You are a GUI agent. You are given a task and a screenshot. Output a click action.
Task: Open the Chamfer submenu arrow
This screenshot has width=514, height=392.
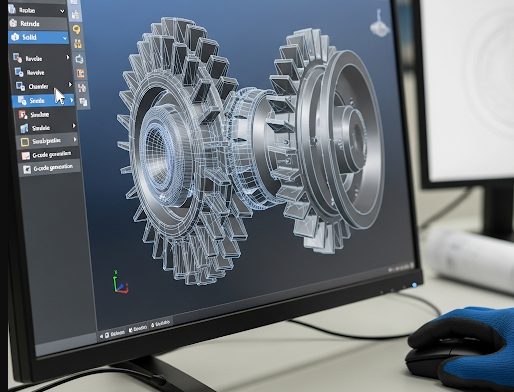70,85
